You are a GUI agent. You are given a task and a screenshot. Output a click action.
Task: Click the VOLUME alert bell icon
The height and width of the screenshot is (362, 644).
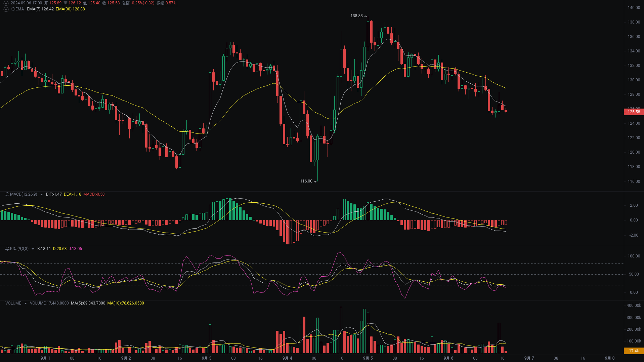7,303
